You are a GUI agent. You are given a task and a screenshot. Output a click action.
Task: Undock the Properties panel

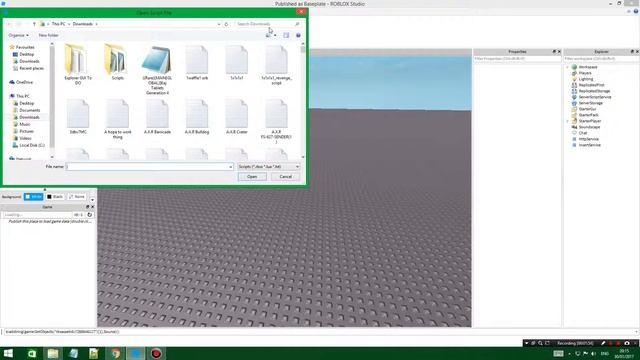tap(554, 52)
